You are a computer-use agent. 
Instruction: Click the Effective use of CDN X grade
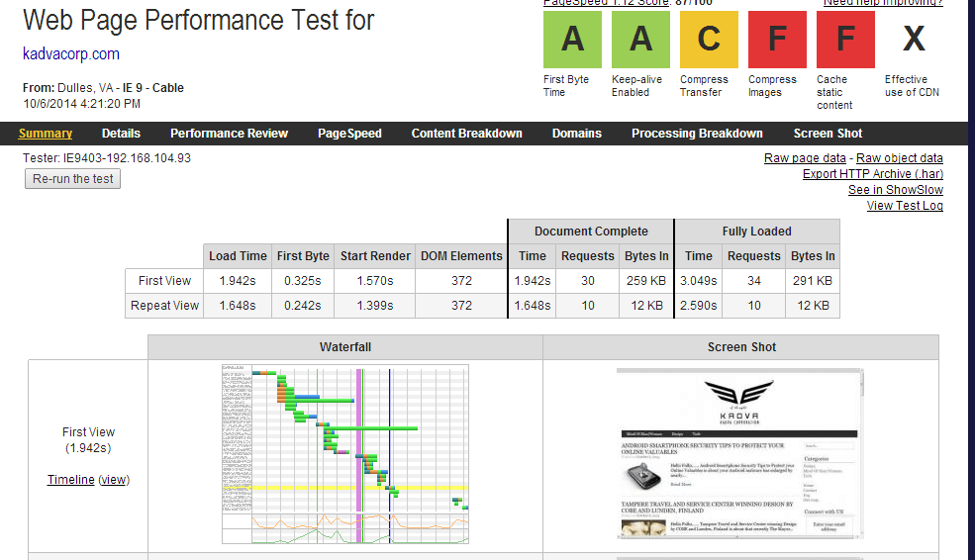[914, 40]
